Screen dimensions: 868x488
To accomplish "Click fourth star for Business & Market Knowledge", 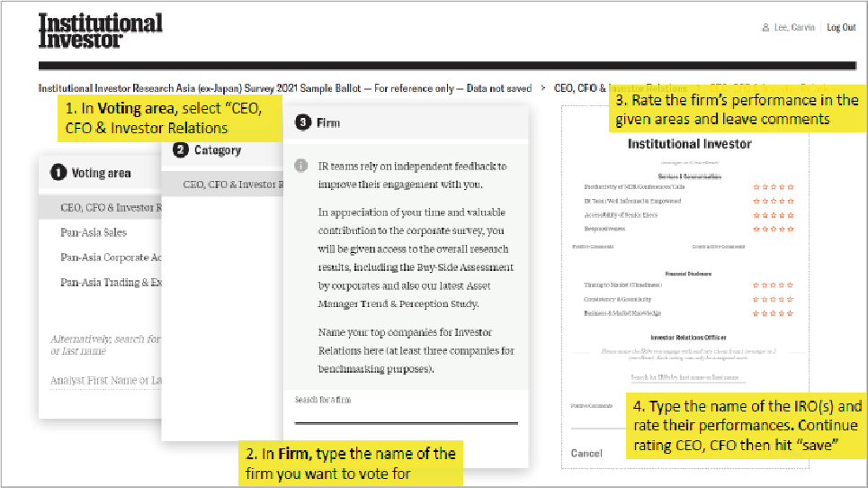I will click(783, 313).
